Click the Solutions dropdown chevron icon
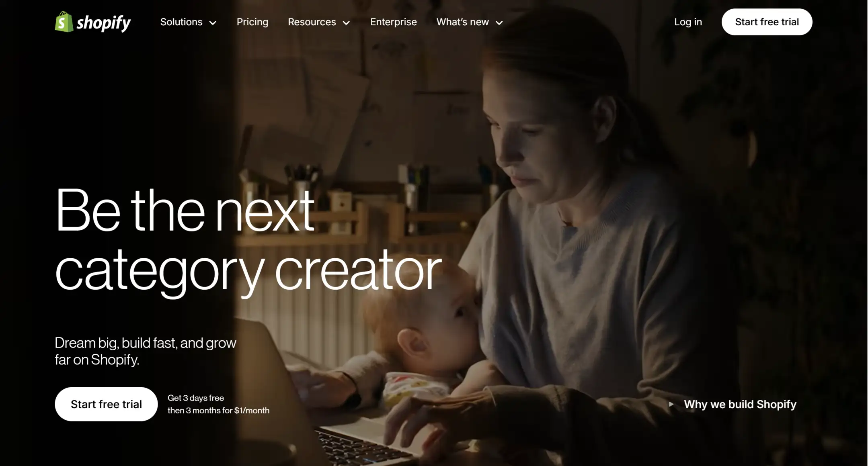Screen dimensions: 868x466 (213, 22)
